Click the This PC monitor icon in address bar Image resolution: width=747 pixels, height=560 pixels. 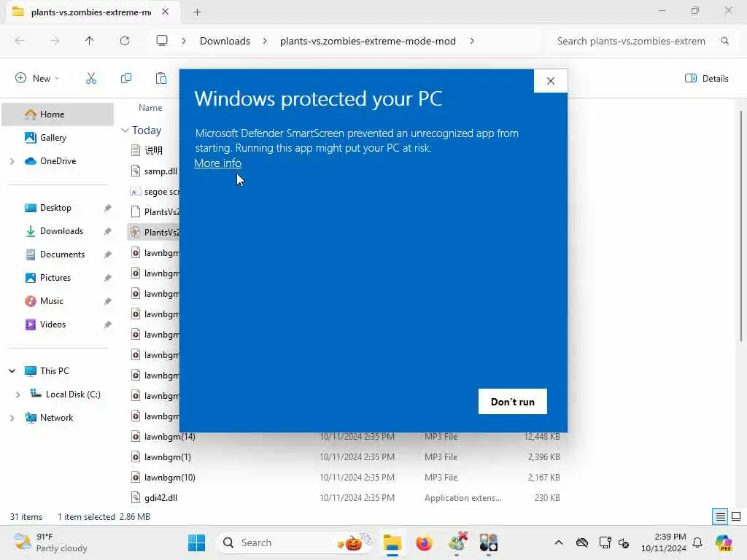coord(162,41)
